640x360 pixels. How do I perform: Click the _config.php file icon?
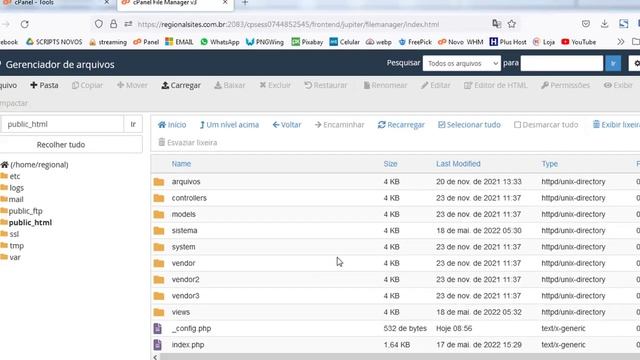158,328
